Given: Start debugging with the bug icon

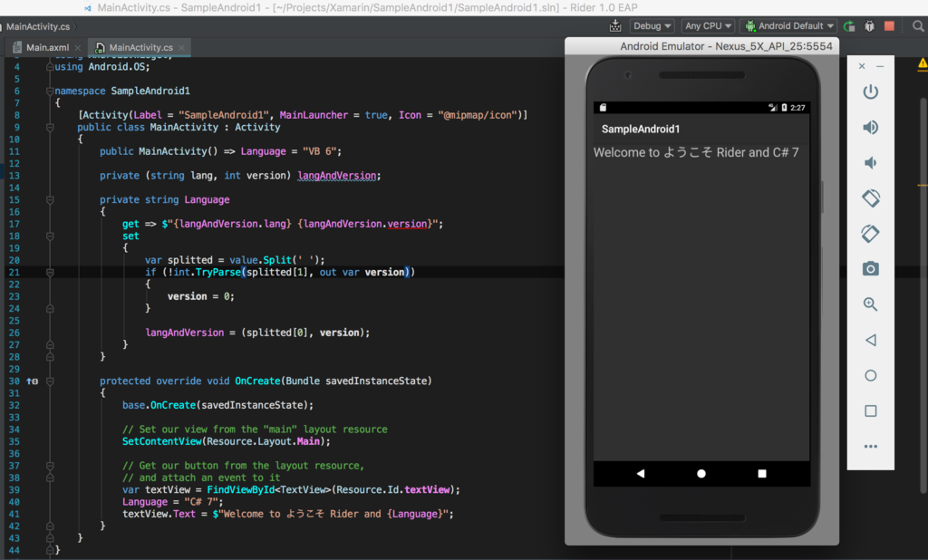Looking at the screenshot, I should tap(869, 26).
